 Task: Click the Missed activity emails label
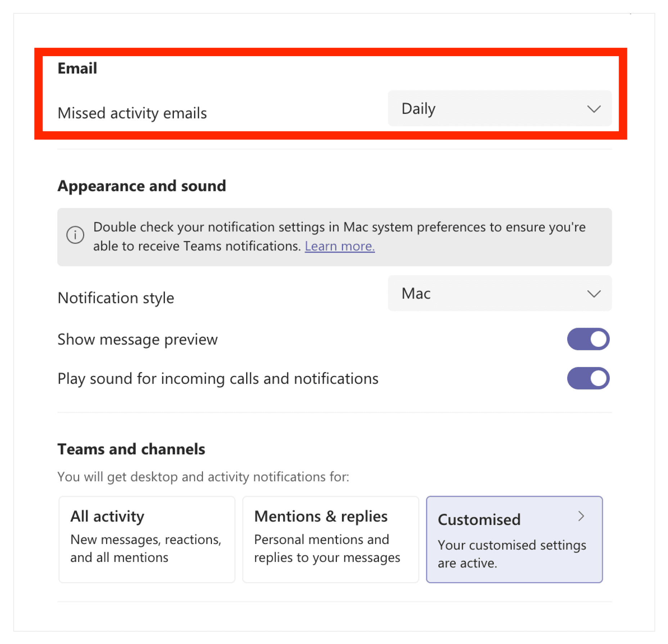pos(132,113)
